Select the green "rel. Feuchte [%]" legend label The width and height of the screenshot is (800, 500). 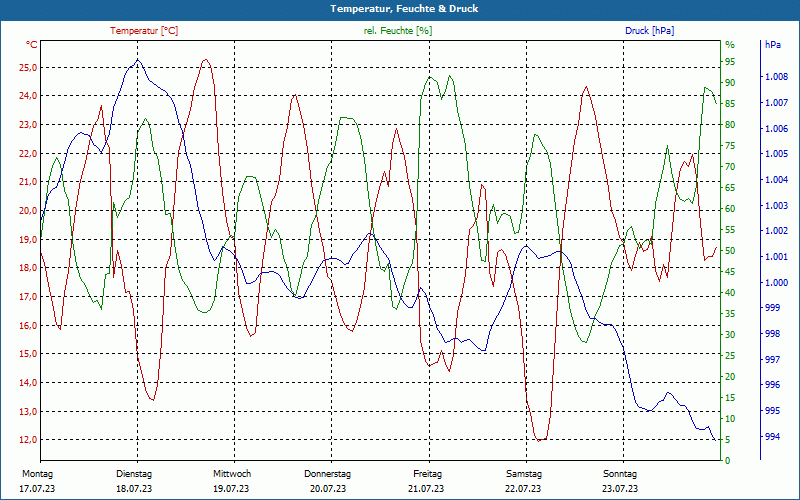(398, 31)
